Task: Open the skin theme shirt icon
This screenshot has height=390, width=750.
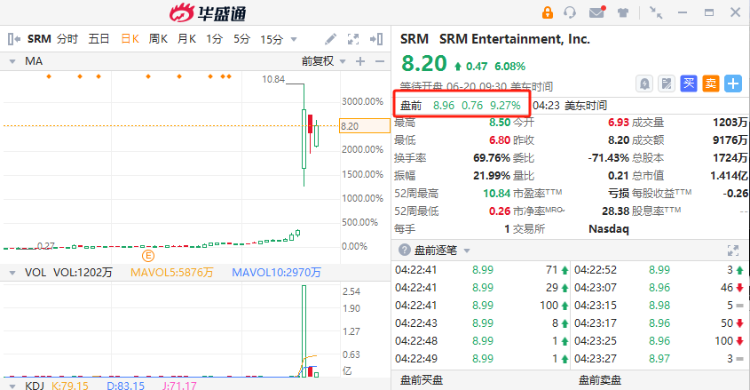Action: (x=623, y=12)
